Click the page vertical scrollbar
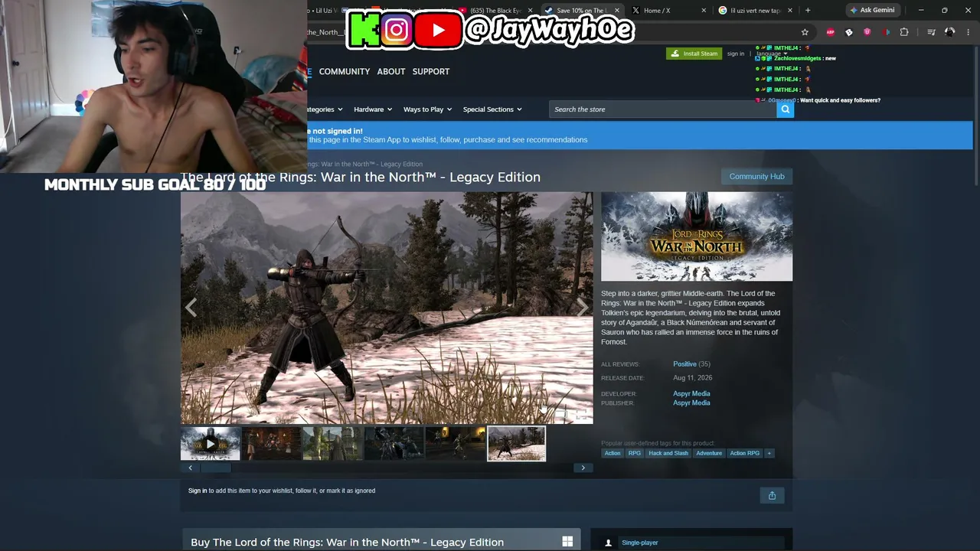This screenshot has height=551, width=980. [x=976, y=115]
